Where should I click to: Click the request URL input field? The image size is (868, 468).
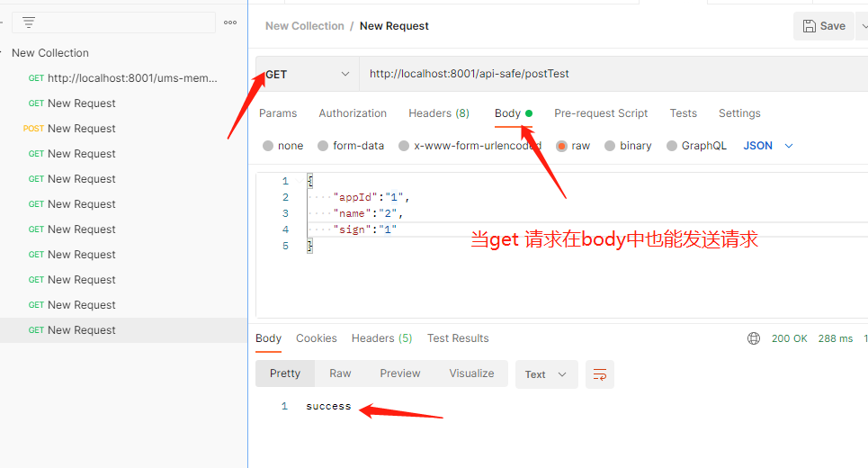click(612, 74)
